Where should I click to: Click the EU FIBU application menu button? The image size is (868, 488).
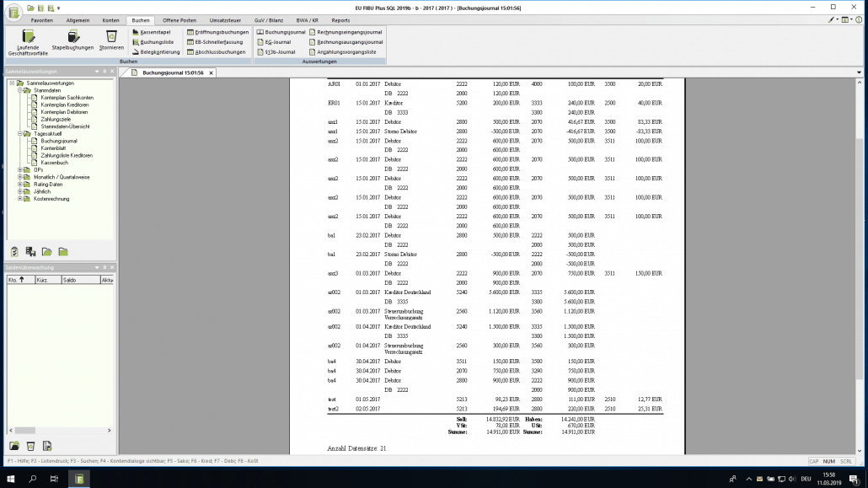click(x=13, y=12)
